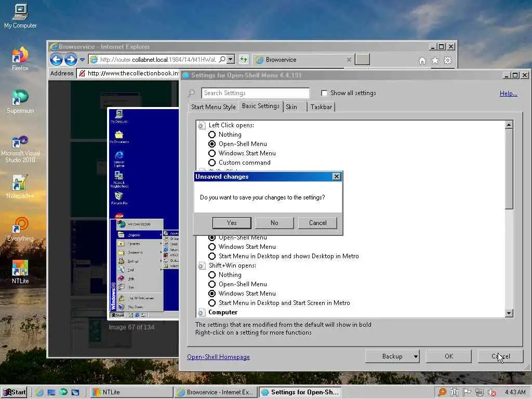This screenshot has width=532, height=399.
Task: Open Microsoft Visual Studio 2010 shortcut
Action: [20, 149]
